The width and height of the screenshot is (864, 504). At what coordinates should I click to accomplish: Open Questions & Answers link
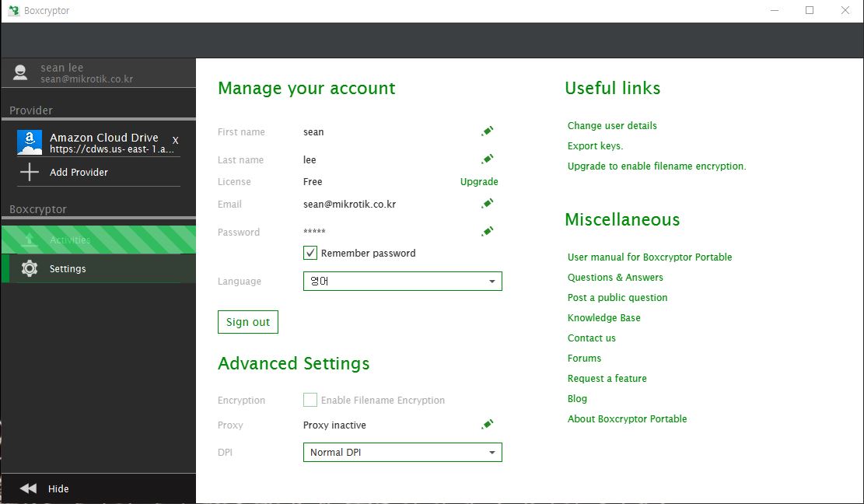615,278
